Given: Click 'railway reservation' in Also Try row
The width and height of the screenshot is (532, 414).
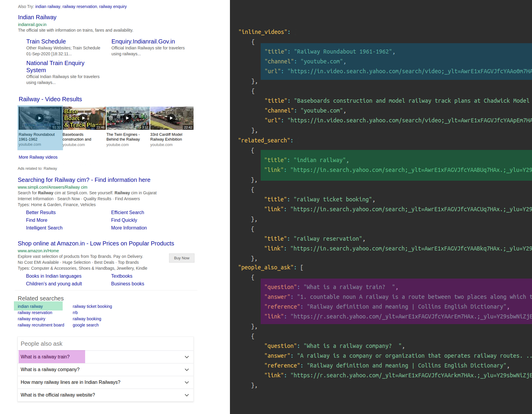Looking at the screenshot, I should (80, 7).
